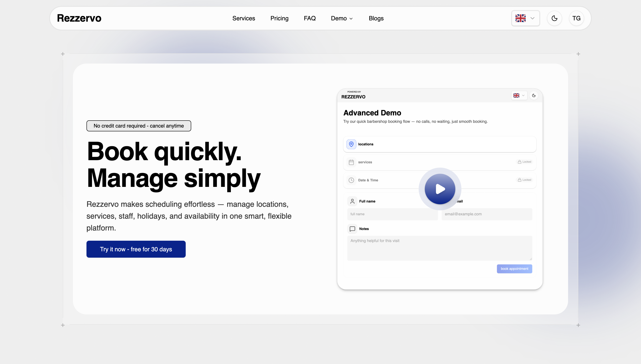This screenshot has height=364, width=641.
Task: Click Try it now - free for 30 days
Action: coord(136,249)
